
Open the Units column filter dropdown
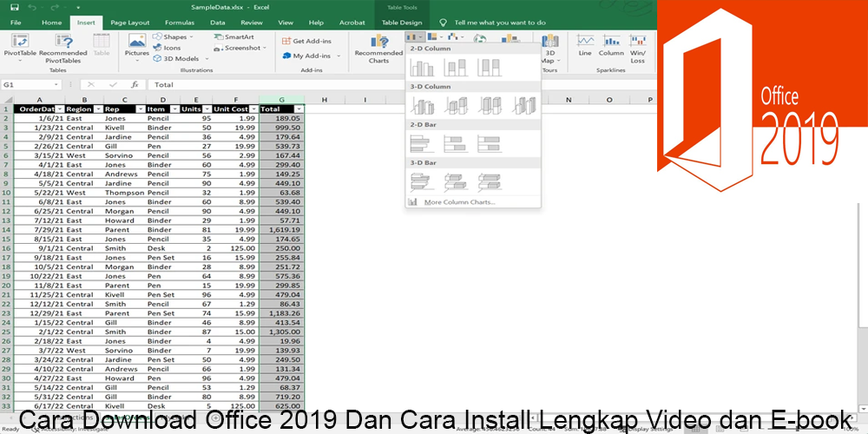click(207, 109)
